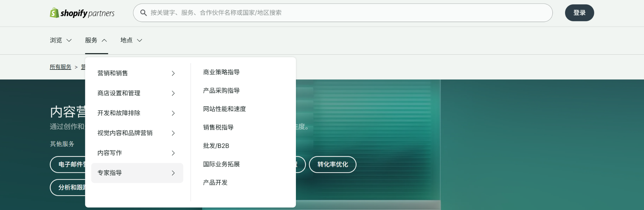
Task: Expand the 浏览 dropdown menu
Action: (61, 40)
